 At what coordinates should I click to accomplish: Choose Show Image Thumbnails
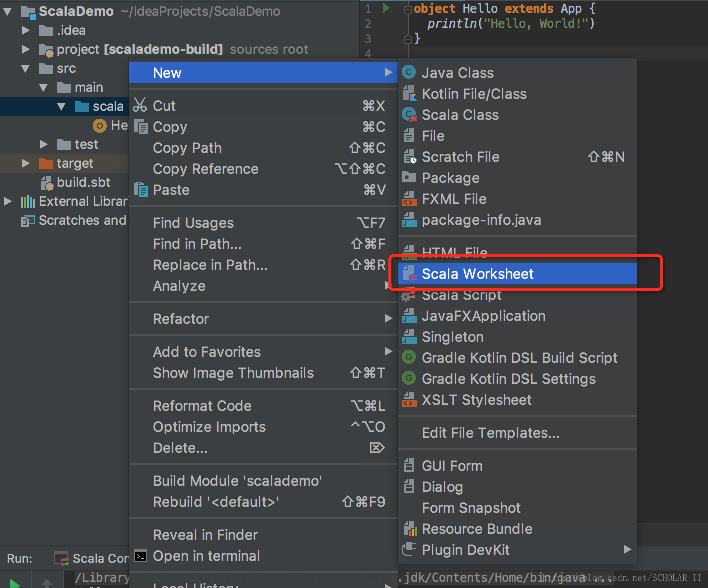tap(263, 373)
